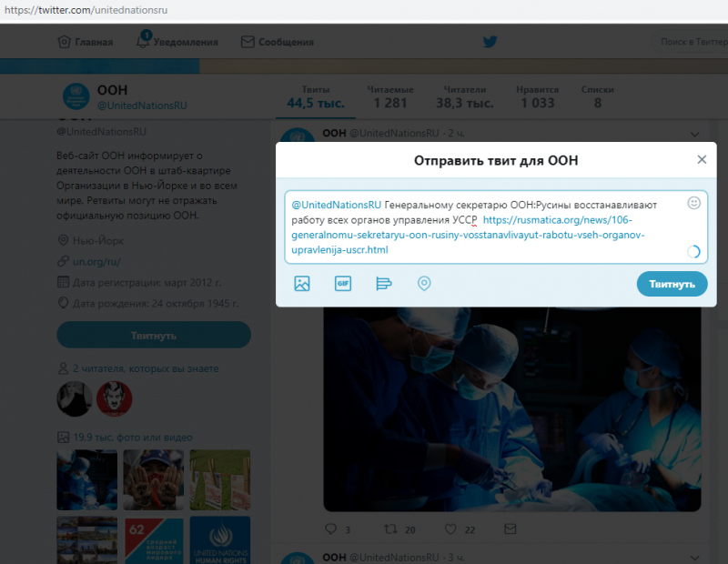Expand options chevron on 3 ч. tweet
This screenshot has height=564, width=728.
(x=694, y=558)
